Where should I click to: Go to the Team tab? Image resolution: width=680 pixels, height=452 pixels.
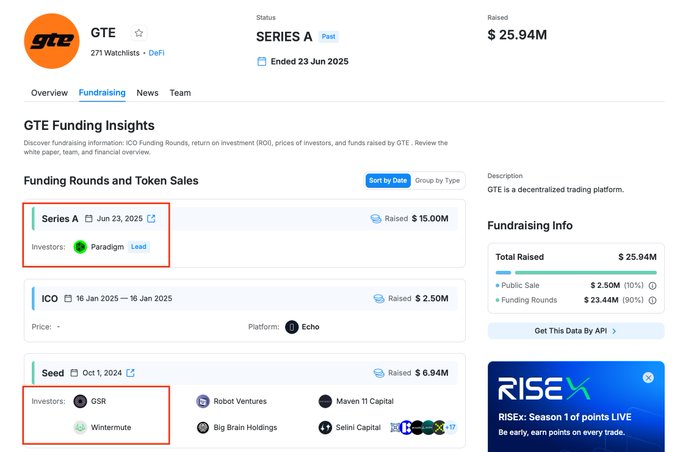coord(180,93)
